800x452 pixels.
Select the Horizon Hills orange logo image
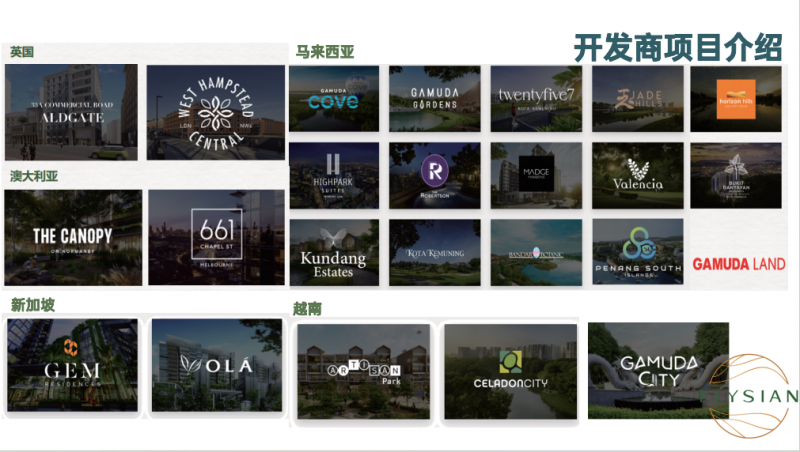[x=736, y=98]
